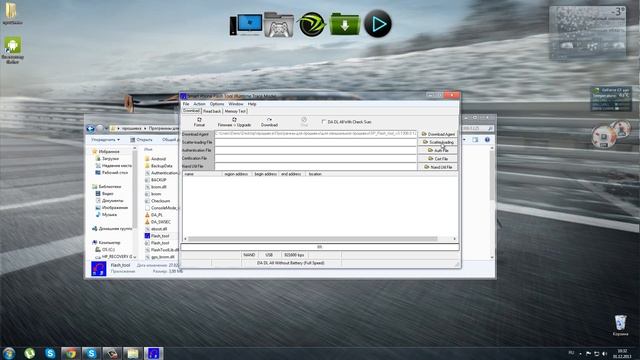Screen dimensions: 640x360
Task: Enable DA DL All With Check Sum checkbox
Action: pos(324,122)
